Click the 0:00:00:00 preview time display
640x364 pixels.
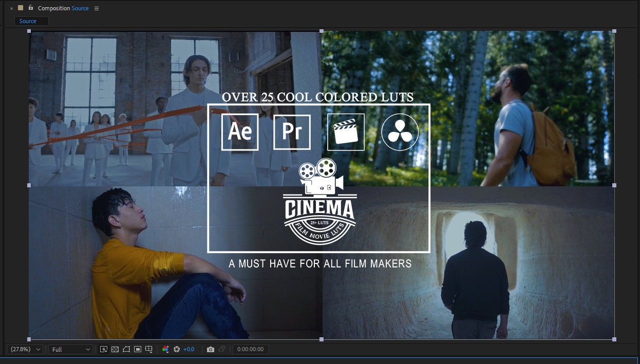coord(251,349)
